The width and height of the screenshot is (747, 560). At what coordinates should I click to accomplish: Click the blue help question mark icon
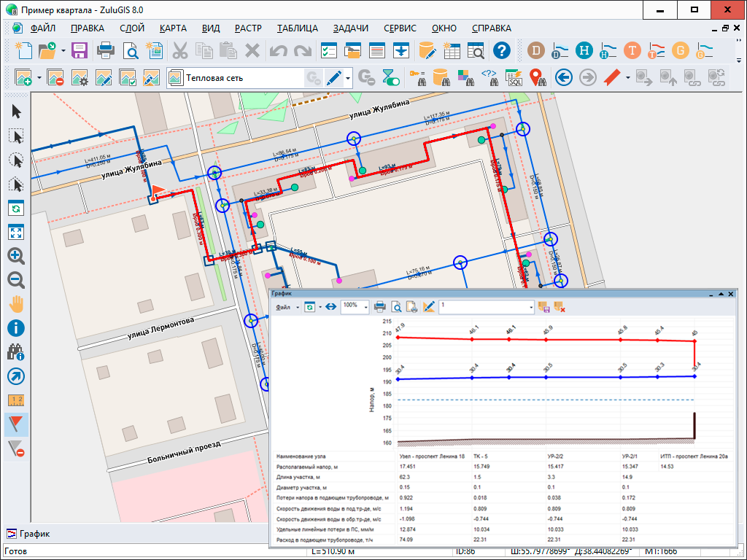[501, 51]
